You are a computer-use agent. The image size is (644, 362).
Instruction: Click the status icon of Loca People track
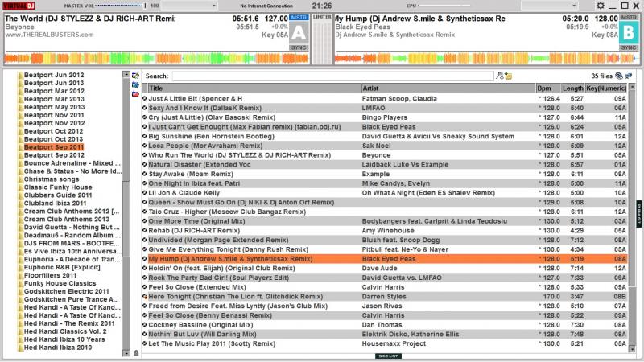click(145, 146)
